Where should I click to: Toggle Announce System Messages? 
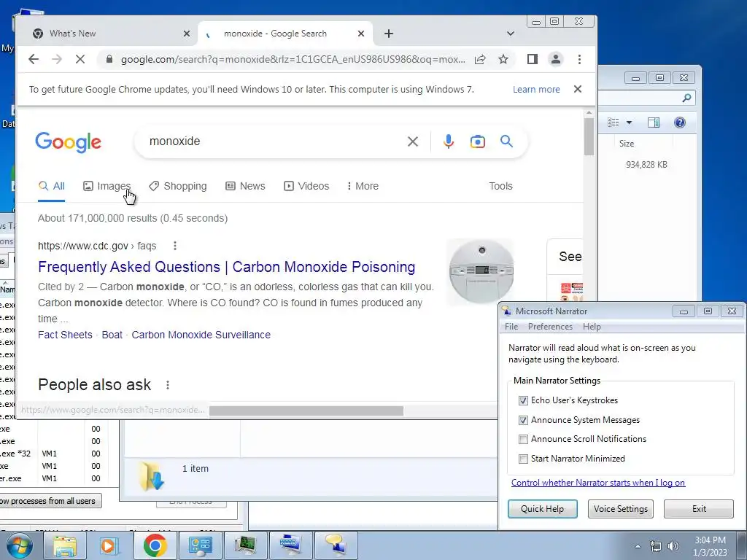tap(523, 420)
